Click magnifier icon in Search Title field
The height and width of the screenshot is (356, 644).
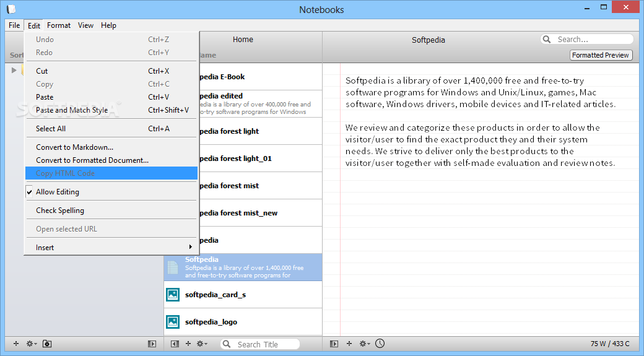pyautogui.click(x=227, y=344)
